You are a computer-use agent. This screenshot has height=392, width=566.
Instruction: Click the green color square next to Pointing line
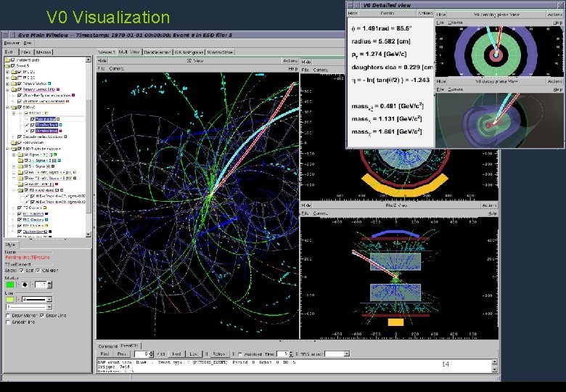pos(58,119)
